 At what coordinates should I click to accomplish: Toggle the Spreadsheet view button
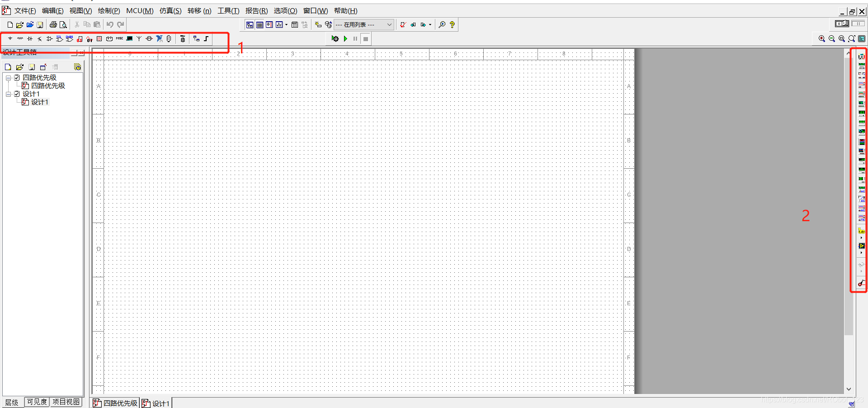[x=260, y=25]
